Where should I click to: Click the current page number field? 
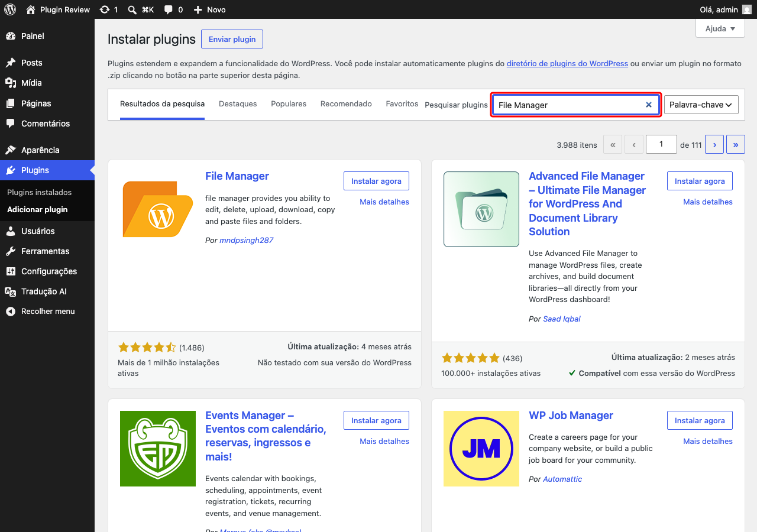click(661, 144)
